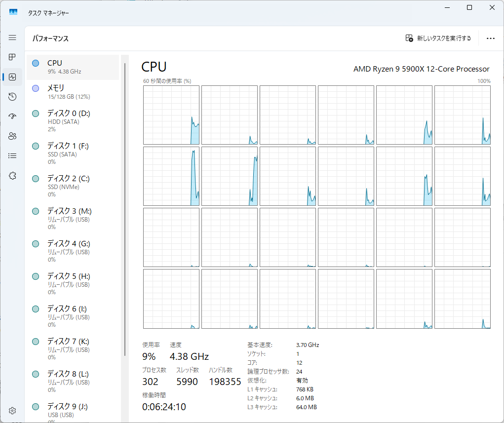Minimize the Task Manager window
This screenshot has width=504, height=423.
(x=447, y=7)
